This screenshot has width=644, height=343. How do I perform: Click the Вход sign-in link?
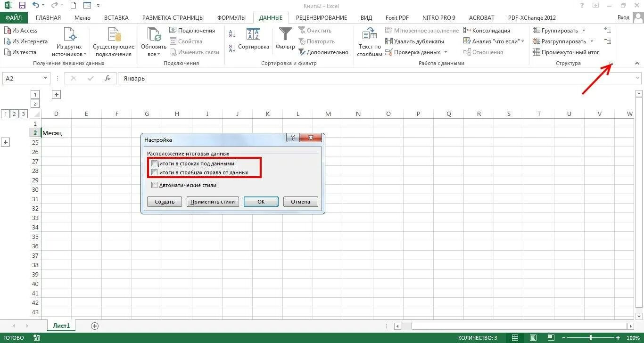[x=623, y=18]
